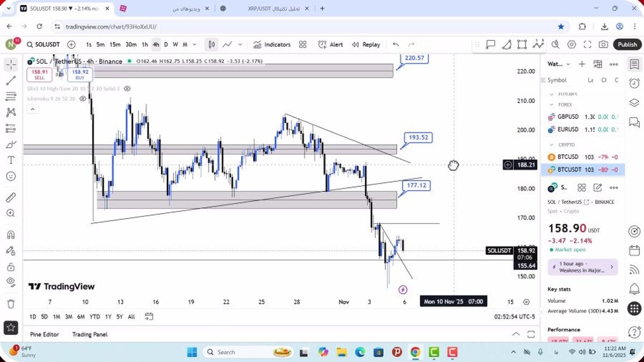
Task: Open the Indicators dialog
Action: click(272, 45)
